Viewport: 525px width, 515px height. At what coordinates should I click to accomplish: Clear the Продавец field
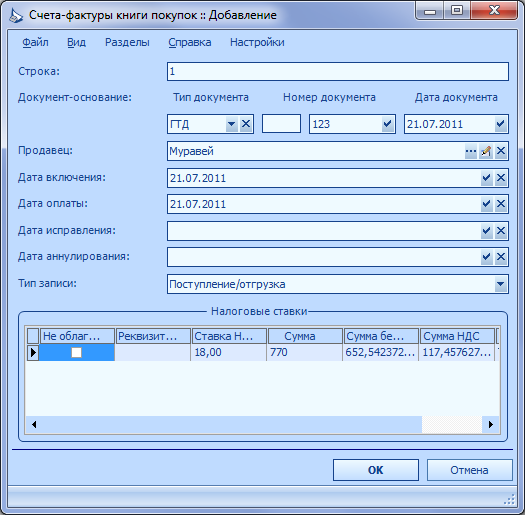[501, 151]
